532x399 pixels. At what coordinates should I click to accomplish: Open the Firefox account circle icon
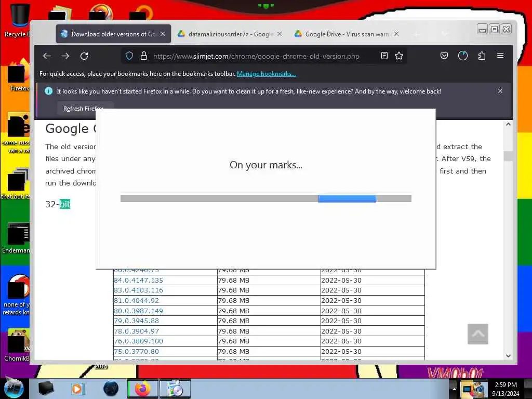(x=463, y=56)
